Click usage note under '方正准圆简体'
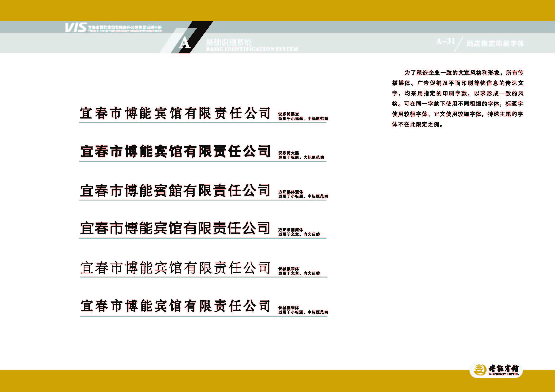The width and height of the screenshot is (555, 392). tap(299, 234)
